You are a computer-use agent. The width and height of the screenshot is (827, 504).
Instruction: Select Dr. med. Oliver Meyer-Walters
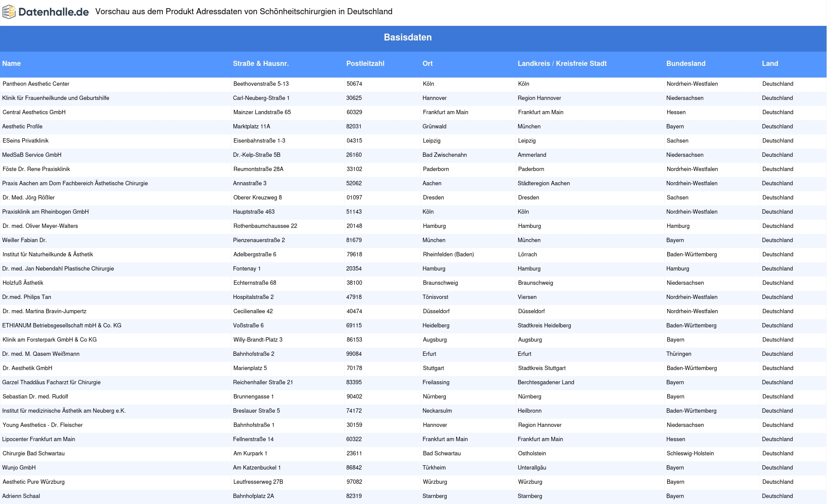(40, 226)
